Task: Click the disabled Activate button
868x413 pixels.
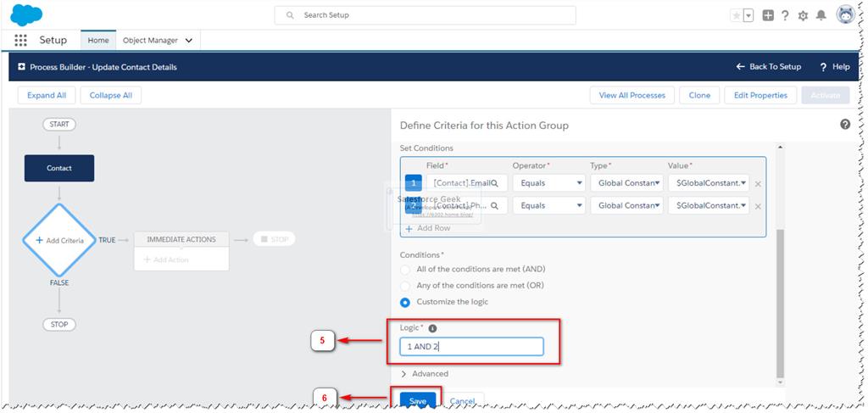Action: point(826,95)
